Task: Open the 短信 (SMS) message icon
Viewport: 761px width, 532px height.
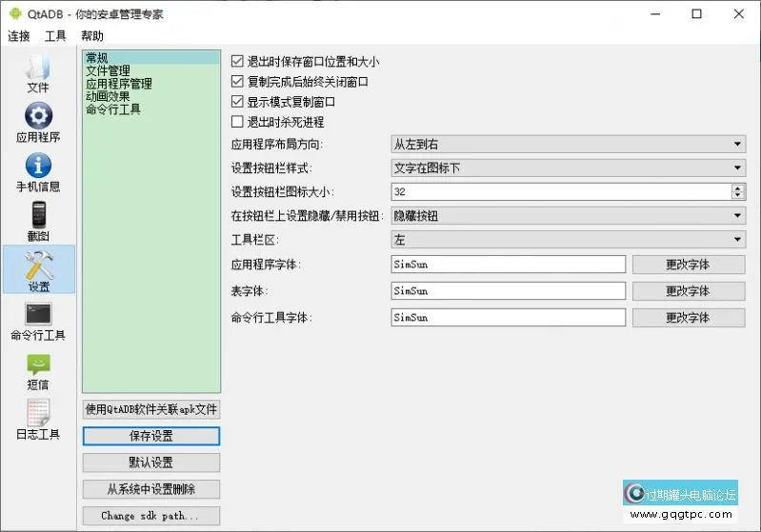Action: tap(38, 370)
